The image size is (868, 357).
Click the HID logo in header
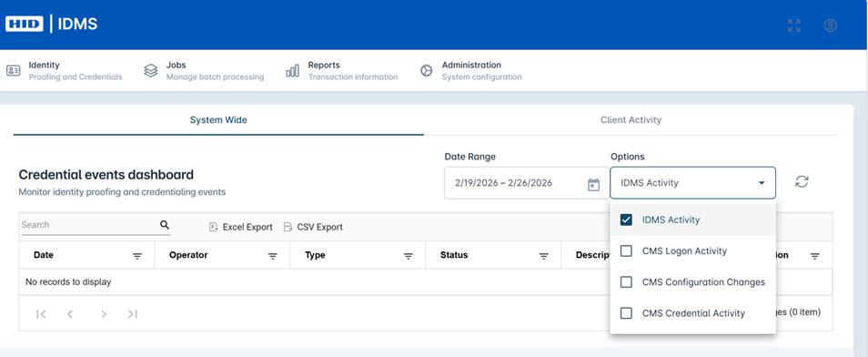coord(25,25)
